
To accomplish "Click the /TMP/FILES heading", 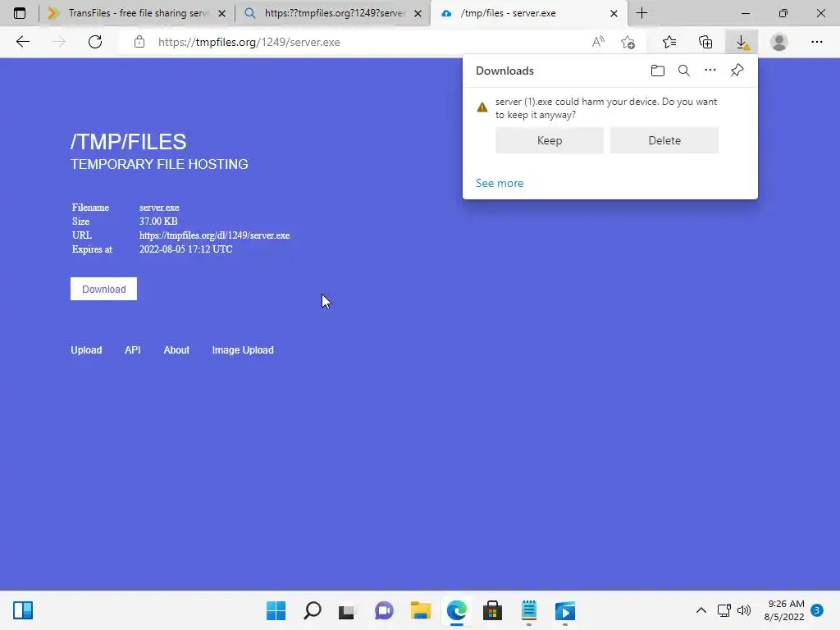I will click(x=129, y=142).
